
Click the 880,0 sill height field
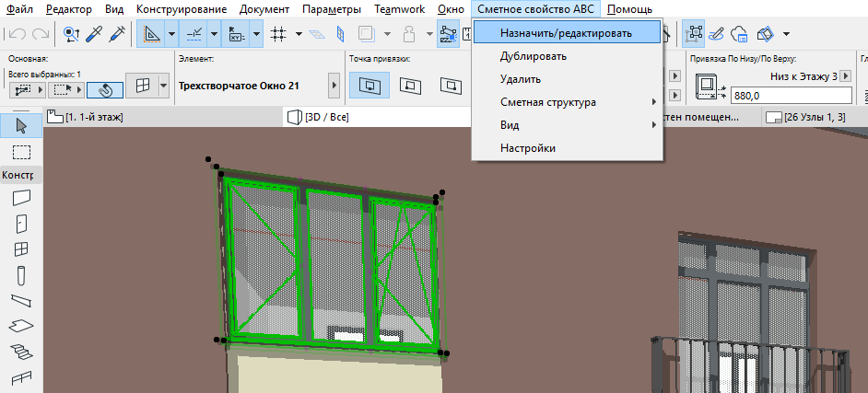791,95
